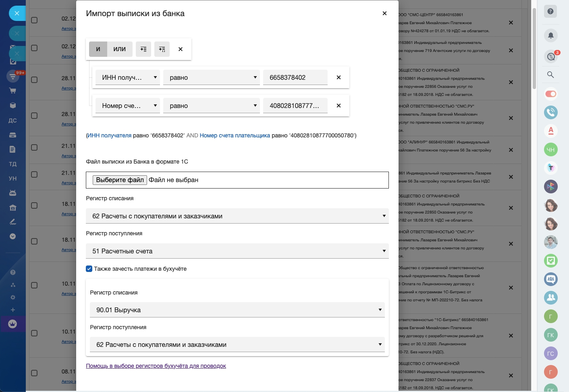Click the add condition group icon
The height and width of the screenshot is (392, 569).
tap(162, 49)
